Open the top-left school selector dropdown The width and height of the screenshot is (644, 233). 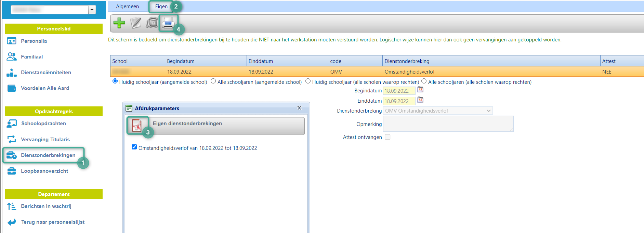tap(92, 10)
